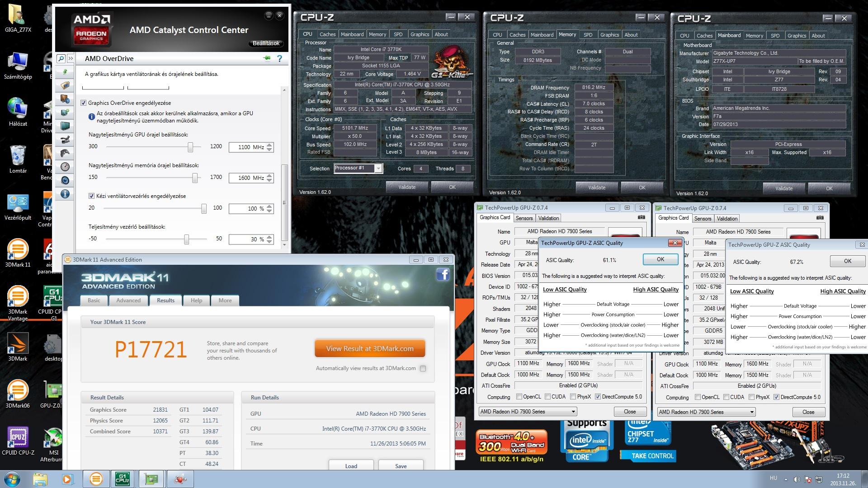The height and width of the screenshot is (488, 868).
Task: Toggle OpenCL checkbox in left GPU-Z window
Action: 519,397
